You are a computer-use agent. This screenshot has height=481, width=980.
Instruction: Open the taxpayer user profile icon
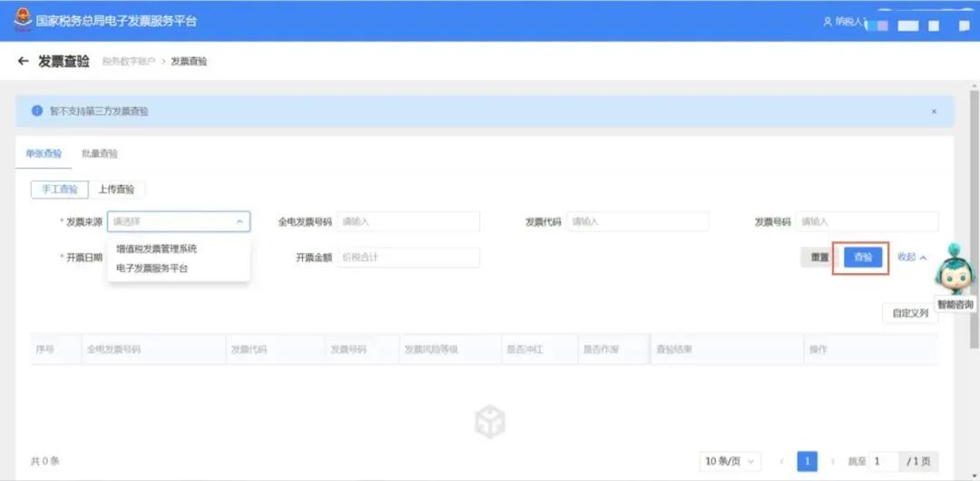(827, 21)
